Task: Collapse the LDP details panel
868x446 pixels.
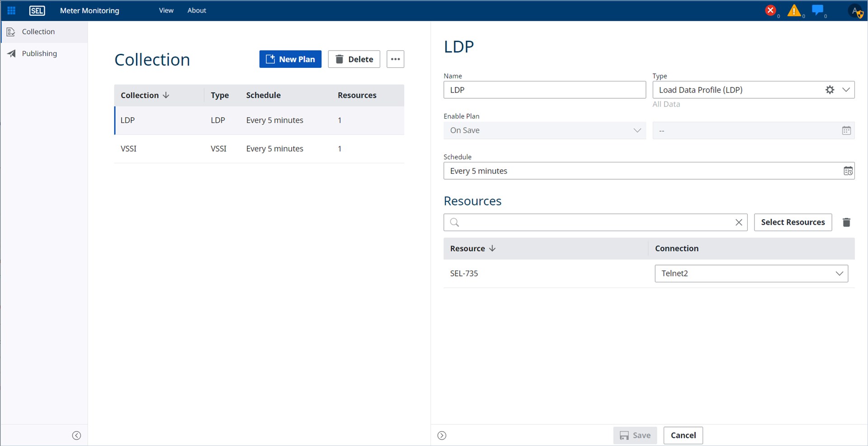Action: pos(442,436)
